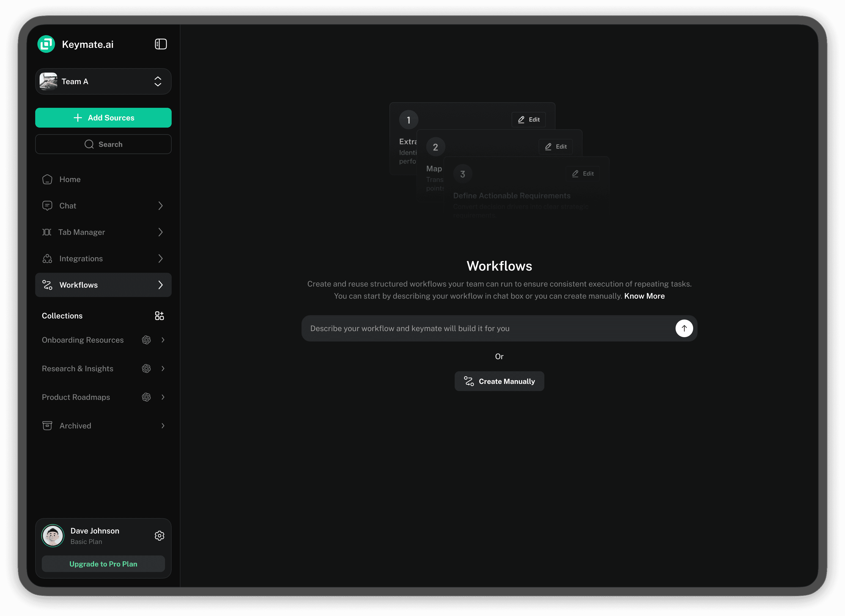Click the Add Sources button

(x=103, y=118)
